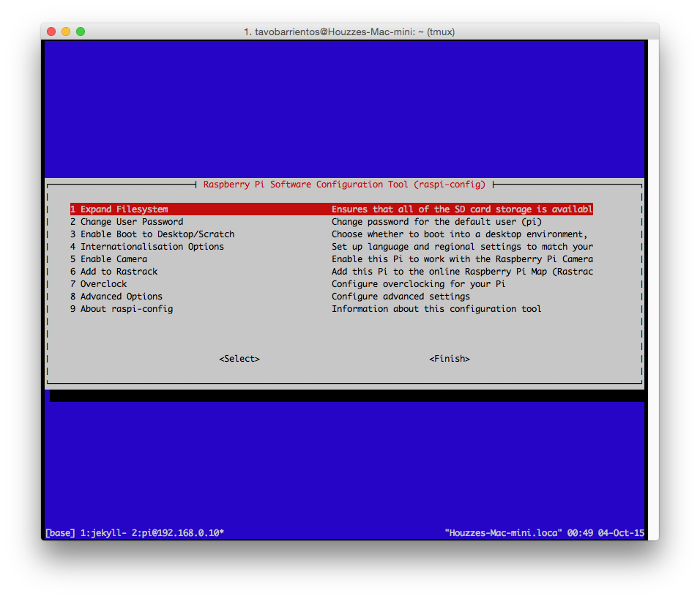Choose Add to Rastrack entry
This screenshot has width=700, height=599.
(x=113, y=272)
